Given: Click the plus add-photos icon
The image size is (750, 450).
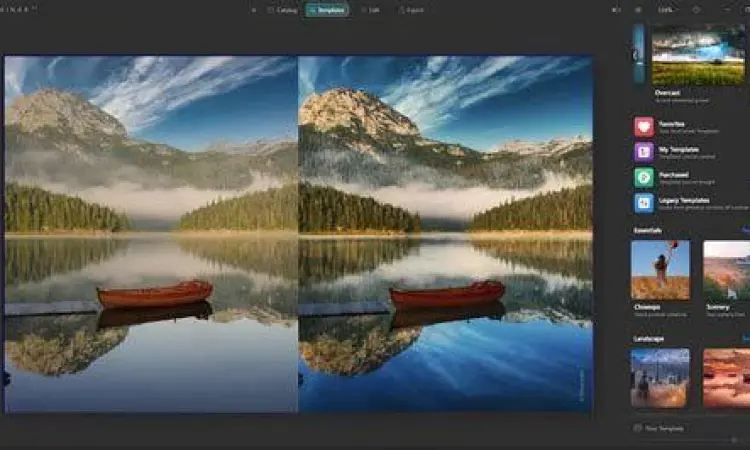Looking at the screenshot, I should (254, 10).
